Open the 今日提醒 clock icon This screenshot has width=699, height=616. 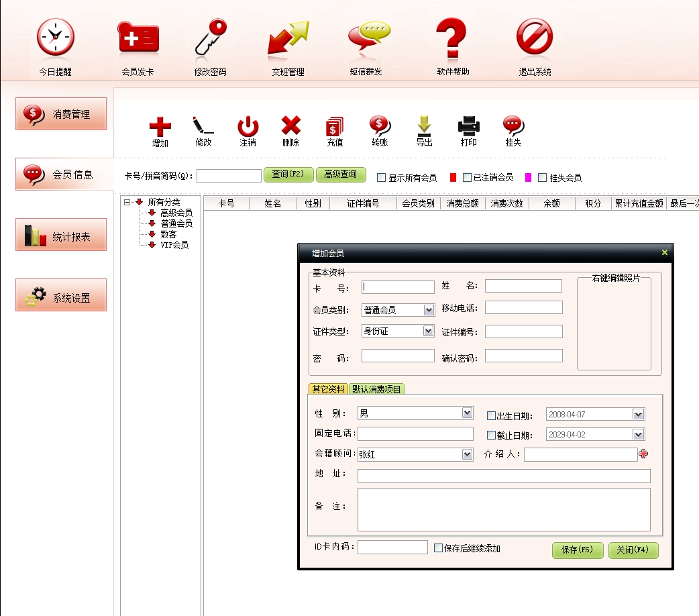coord(56,38)
